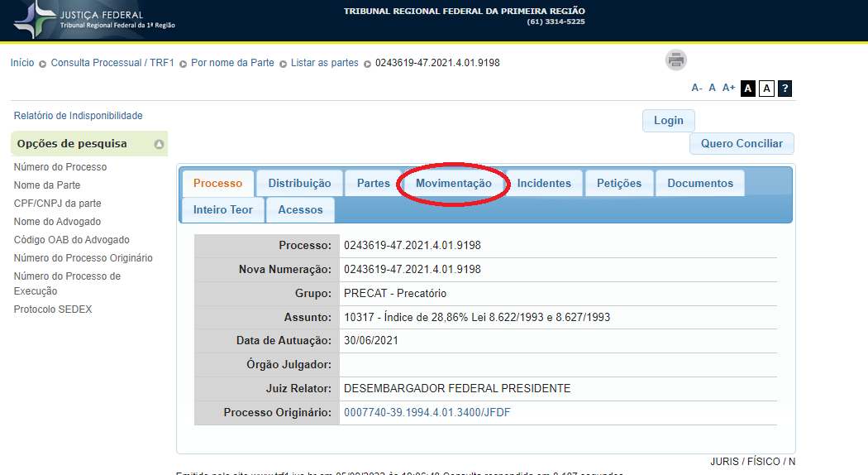Reset font size with plain A control
Screen dimensions: 868x475
click(712, 88)
